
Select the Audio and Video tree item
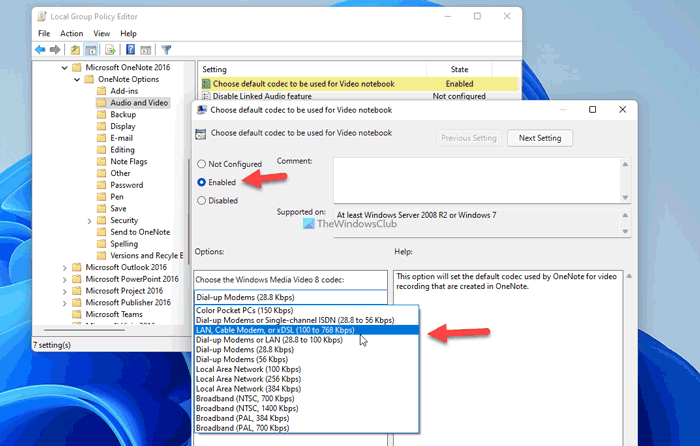tap(139, 103)
